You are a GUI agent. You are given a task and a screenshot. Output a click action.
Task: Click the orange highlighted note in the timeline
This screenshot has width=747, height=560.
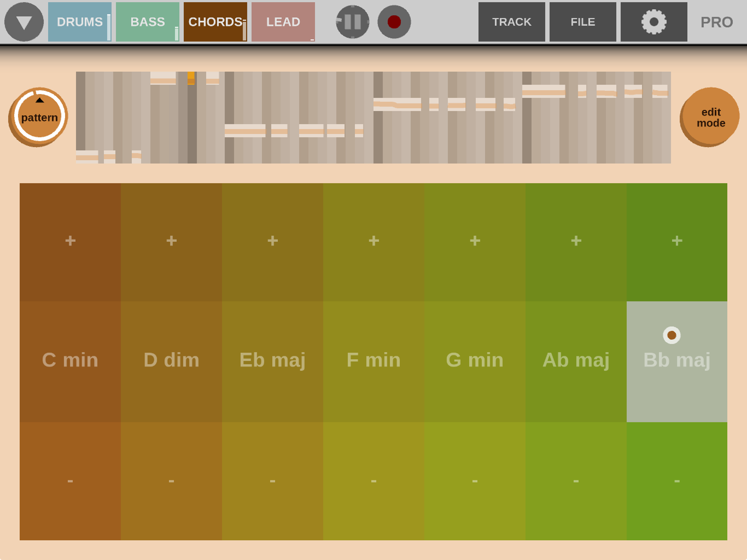(191, 78)
